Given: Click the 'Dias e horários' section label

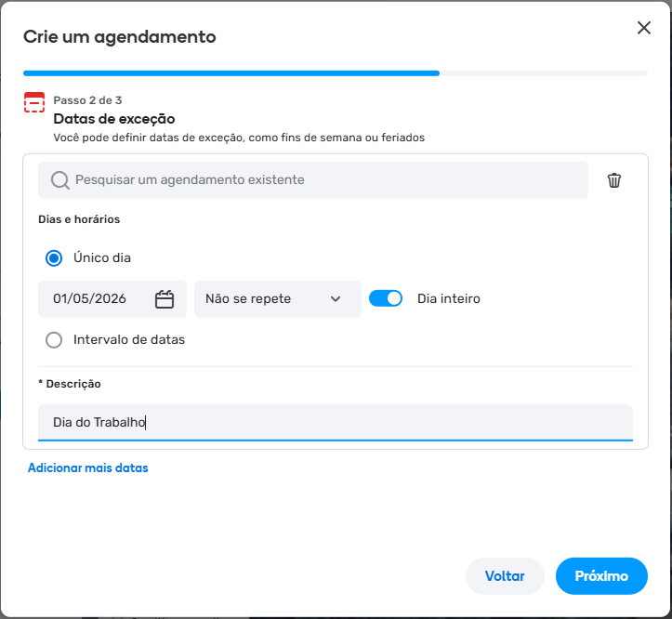Looking at the screenshot, I should [x=79, y=219].
